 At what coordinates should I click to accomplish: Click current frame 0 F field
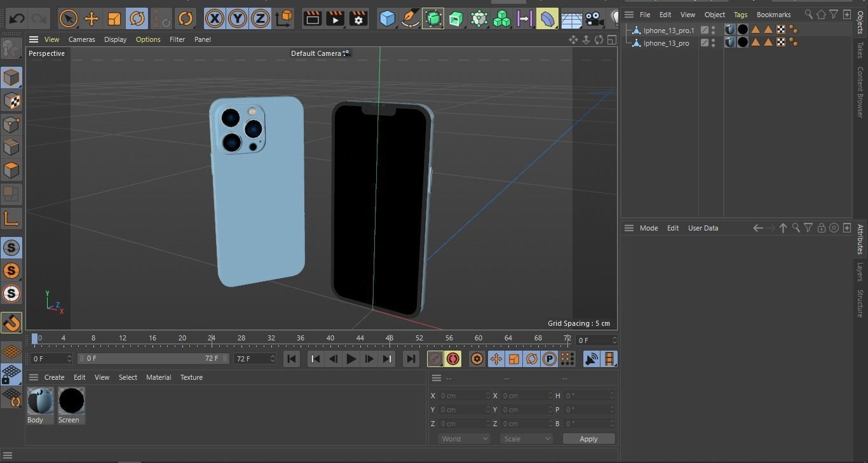tap(52, 359)
